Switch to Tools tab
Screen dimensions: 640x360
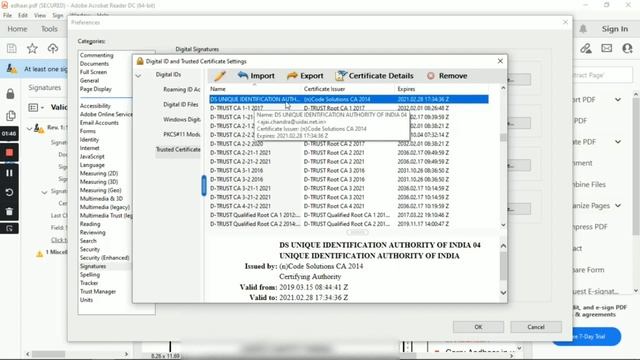point(49,29)
